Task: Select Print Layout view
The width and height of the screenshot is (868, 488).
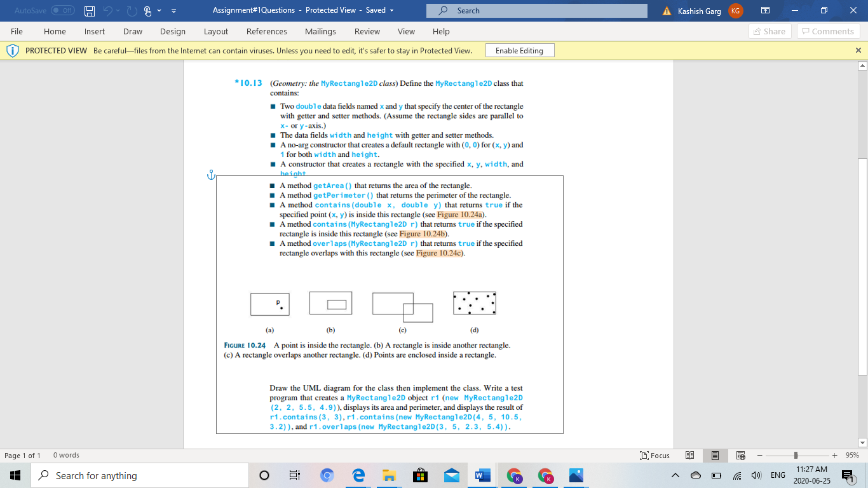Action: (x=714, y=455)
